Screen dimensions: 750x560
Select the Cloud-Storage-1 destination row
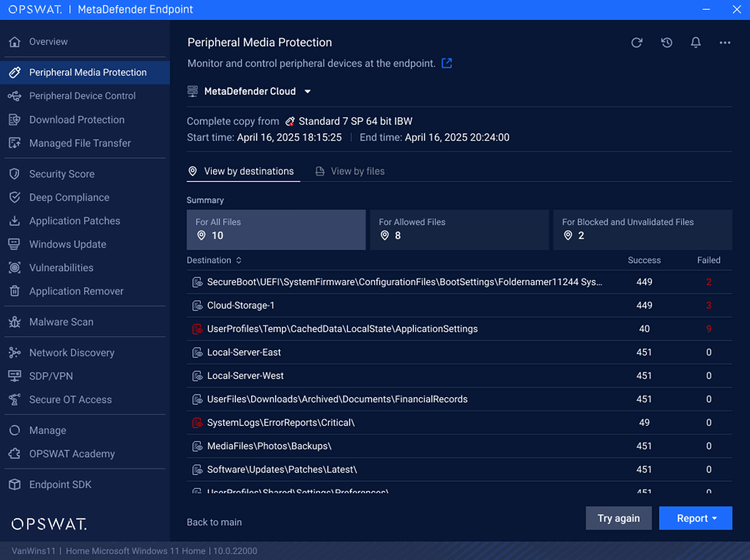[x=241, y=306]
